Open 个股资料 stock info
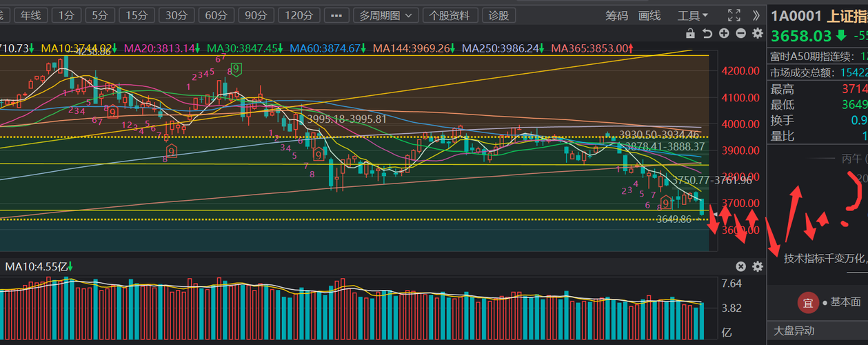This screenshot has width=868, height=345. 450,15
